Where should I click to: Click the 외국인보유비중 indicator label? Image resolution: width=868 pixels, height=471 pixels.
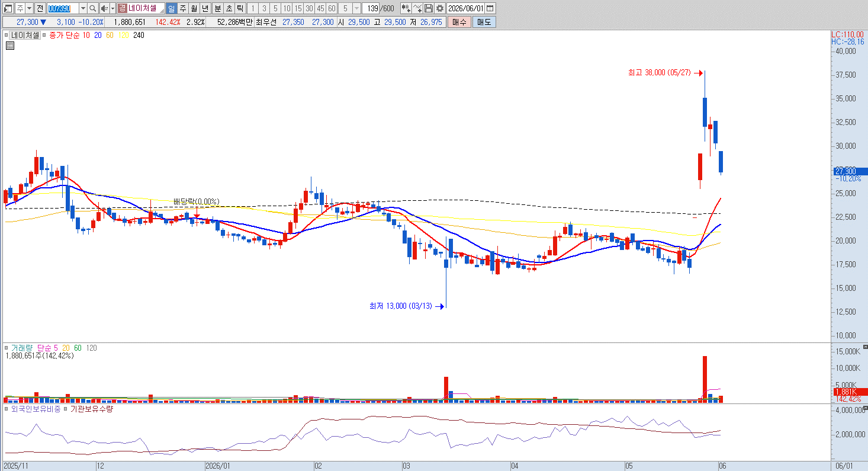click(x=36, y=409)
